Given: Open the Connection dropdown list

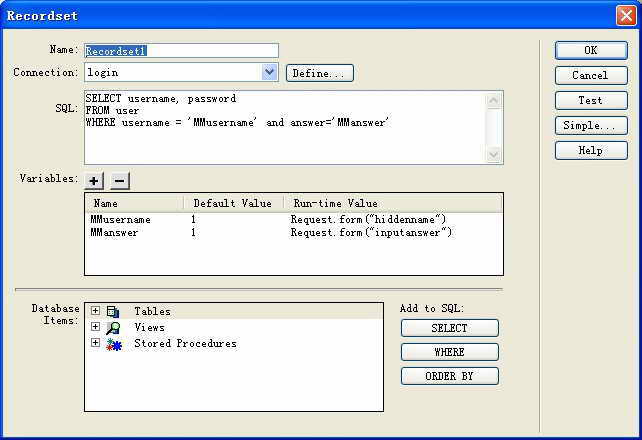Looking at the screenshot, I should 269,73.
